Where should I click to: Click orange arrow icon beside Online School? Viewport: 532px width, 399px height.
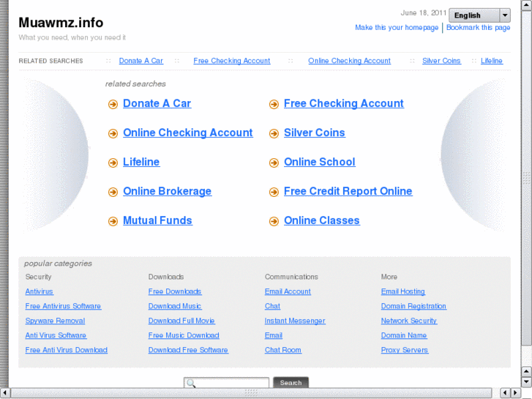tap(274, 163)
